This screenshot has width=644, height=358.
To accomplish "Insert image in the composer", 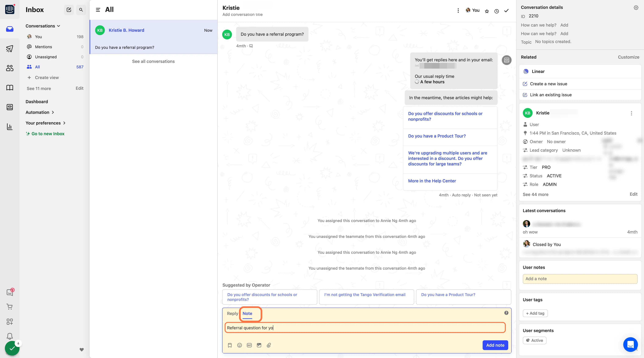I will (x=259, y=345).
